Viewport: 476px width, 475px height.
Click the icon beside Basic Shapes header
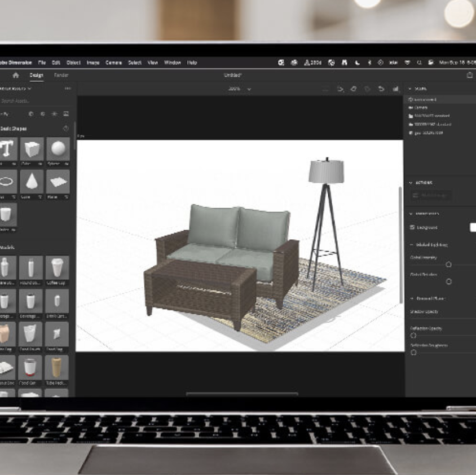coord(65,129)
